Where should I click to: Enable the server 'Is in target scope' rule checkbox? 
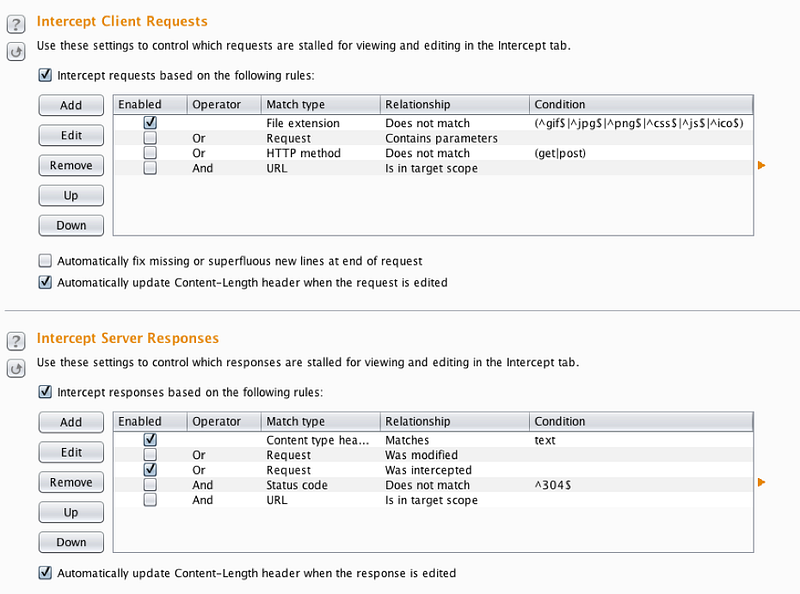[x=150, y=500]
